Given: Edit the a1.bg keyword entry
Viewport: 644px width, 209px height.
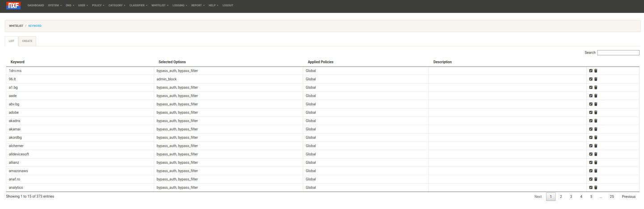Looking at the screenshot, I should tap(591, 88).
